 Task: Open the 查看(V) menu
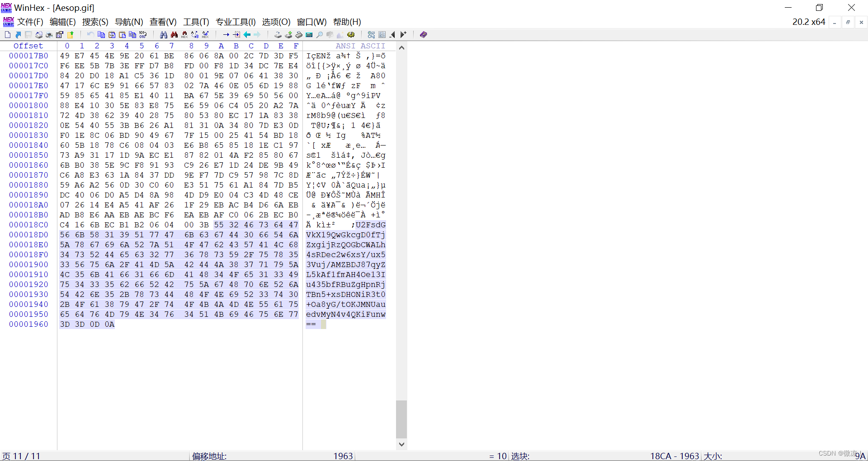163,22
